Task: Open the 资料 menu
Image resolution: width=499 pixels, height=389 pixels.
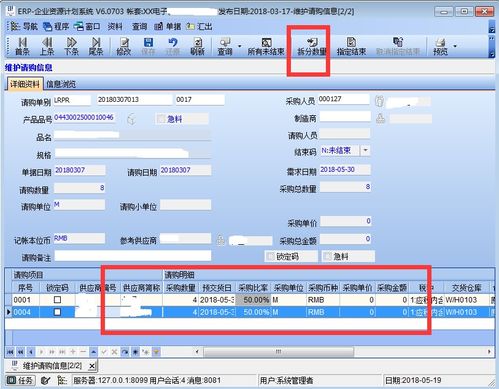Action: (x=115, y=26)
